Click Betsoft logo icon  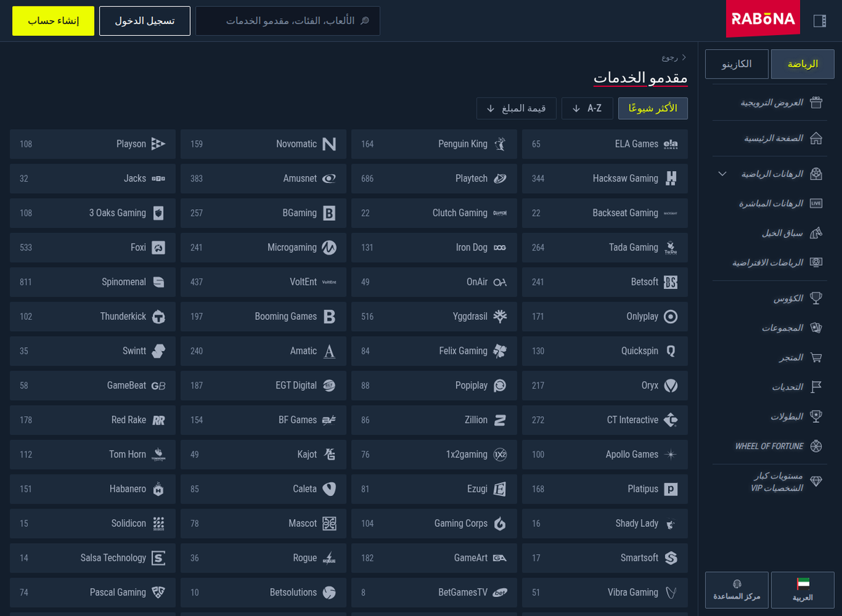[x=671, y=282]
